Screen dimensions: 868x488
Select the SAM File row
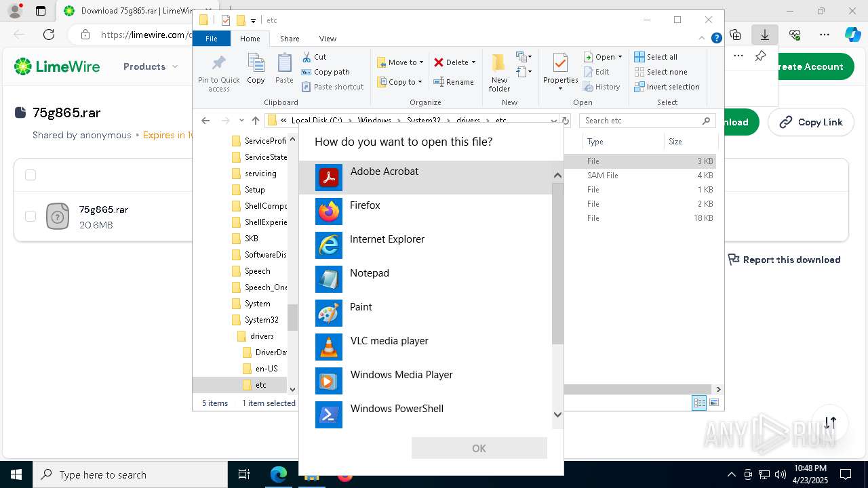tap(640, 176)
